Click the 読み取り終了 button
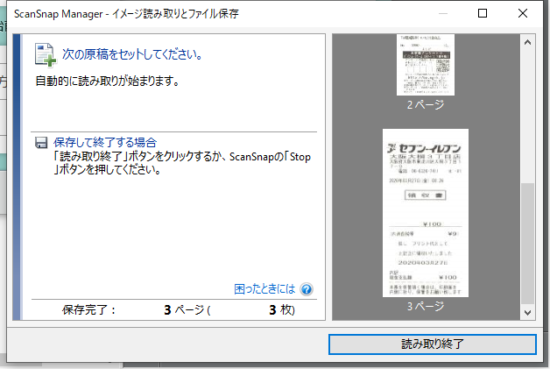The height and width of the screenshot is (369, 550). [x=432, y=344]
